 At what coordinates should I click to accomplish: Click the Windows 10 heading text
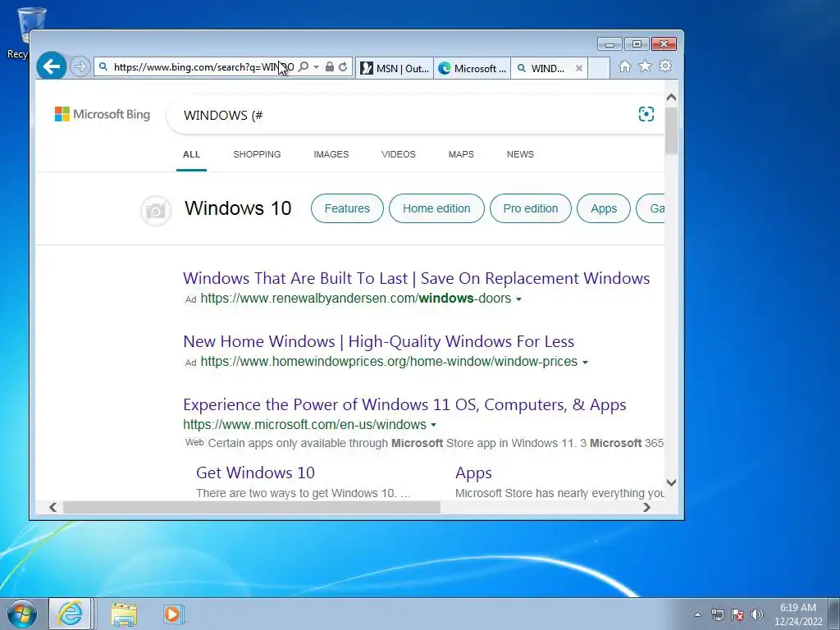click(238, 208)
